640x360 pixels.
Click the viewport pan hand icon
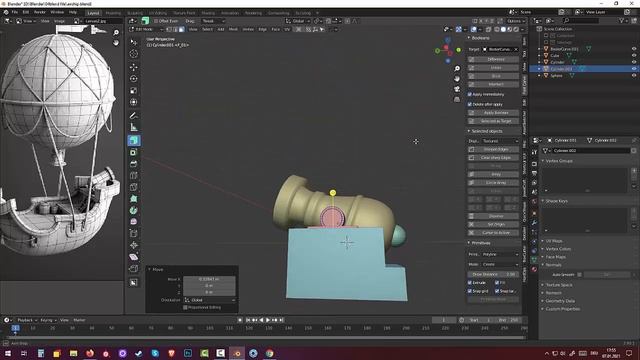tap(457, 78)
